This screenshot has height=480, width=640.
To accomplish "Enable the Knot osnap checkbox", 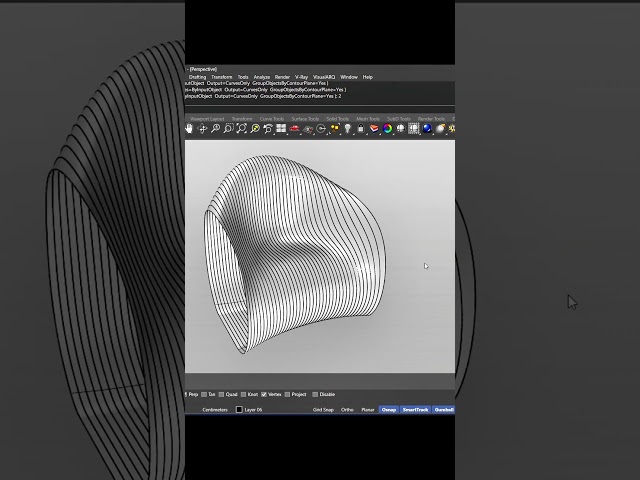I will 243,394.
